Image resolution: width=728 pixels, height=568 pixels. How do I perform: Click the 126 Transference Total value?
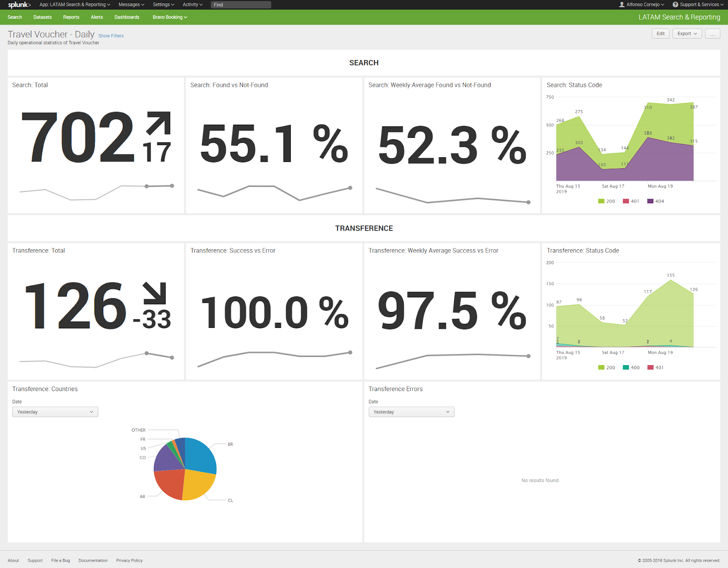pos(75,306)
